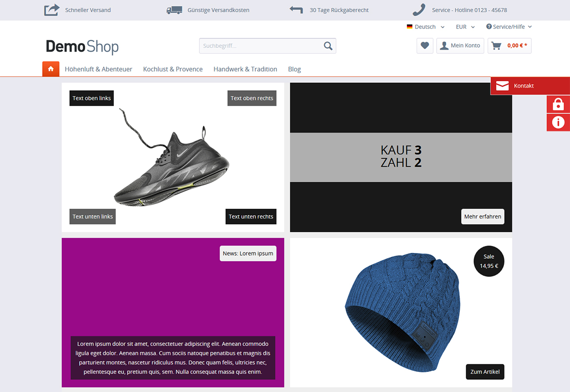The width and height of the screenshot is (570, 392).
Task: Click the search magnifier icon
Action: point(328,46)
